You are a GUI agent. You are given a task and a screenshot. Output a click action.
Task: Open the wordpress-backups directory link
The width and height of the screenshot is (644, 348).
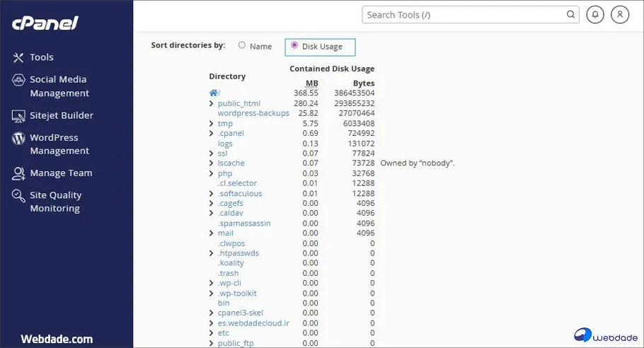pyautogui.click(x=253, y=113)
